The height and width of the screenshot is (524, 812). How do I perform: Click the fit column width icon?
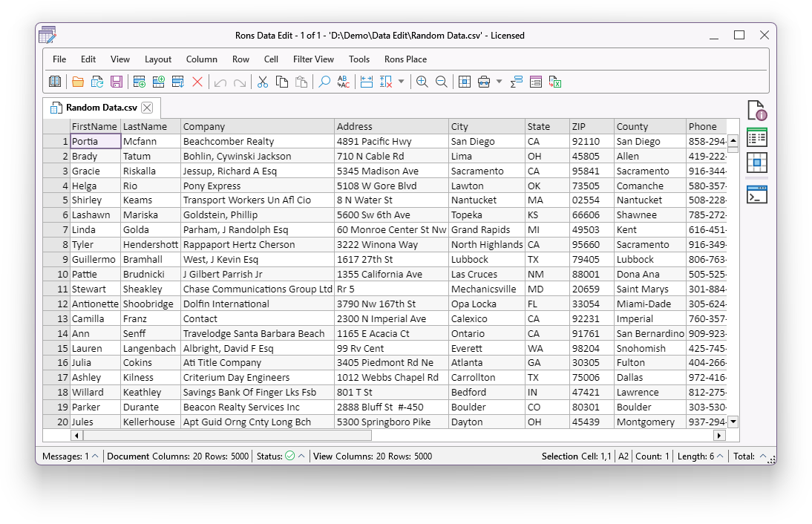click(367, 82)
